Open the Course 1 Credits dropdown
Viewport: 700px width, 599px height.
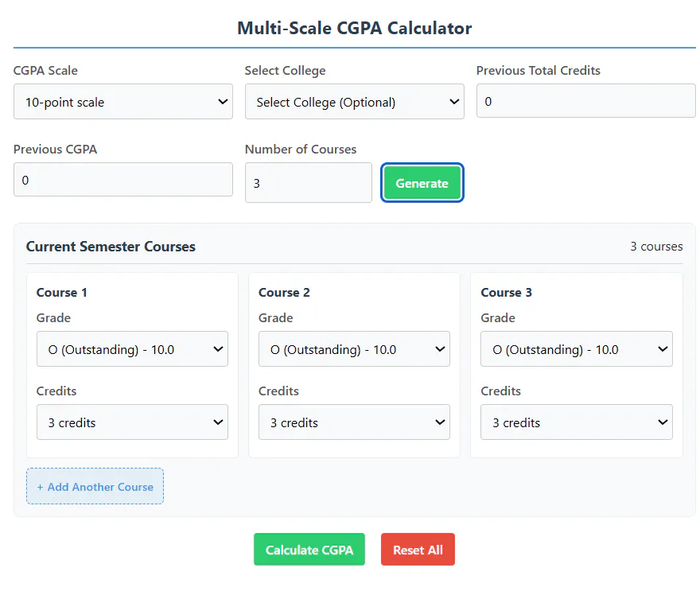(132, 422)
